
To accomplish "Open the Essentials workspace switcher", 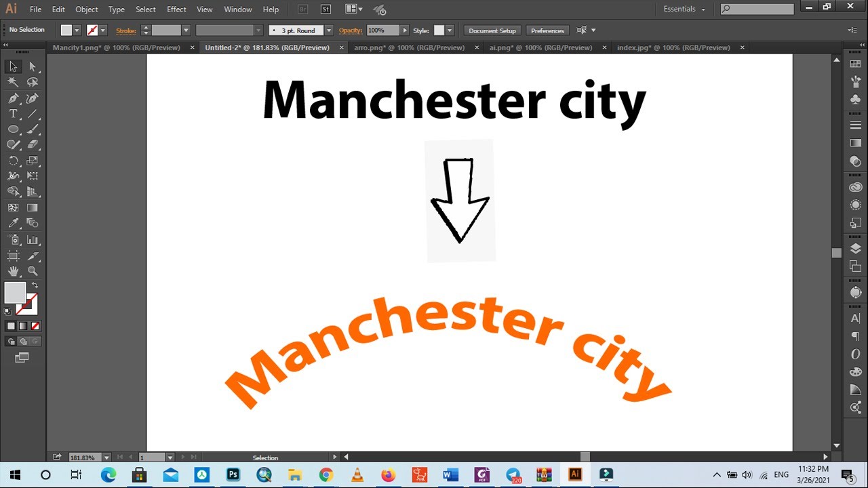I will (685, 9).
